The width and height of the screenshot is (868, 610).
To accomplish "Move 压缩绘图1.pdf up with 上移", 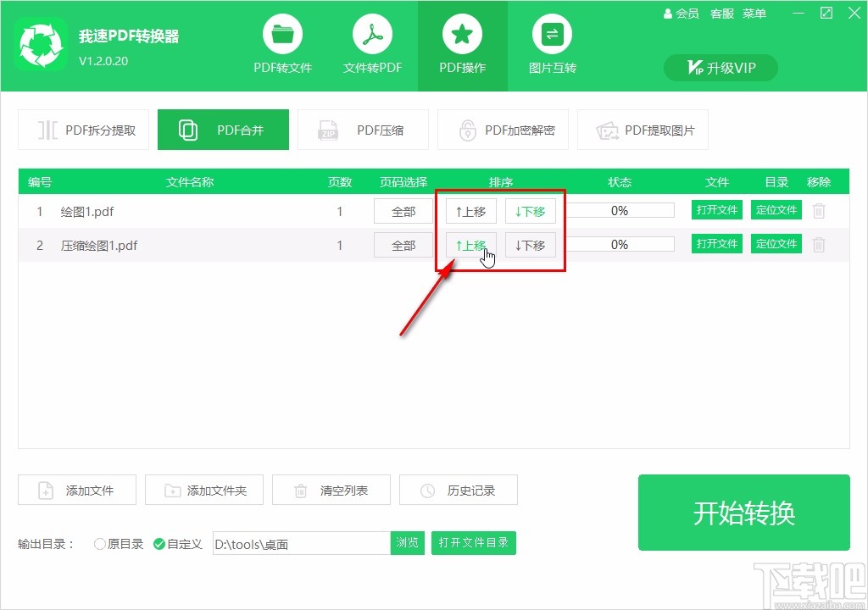I will point(470,244).
